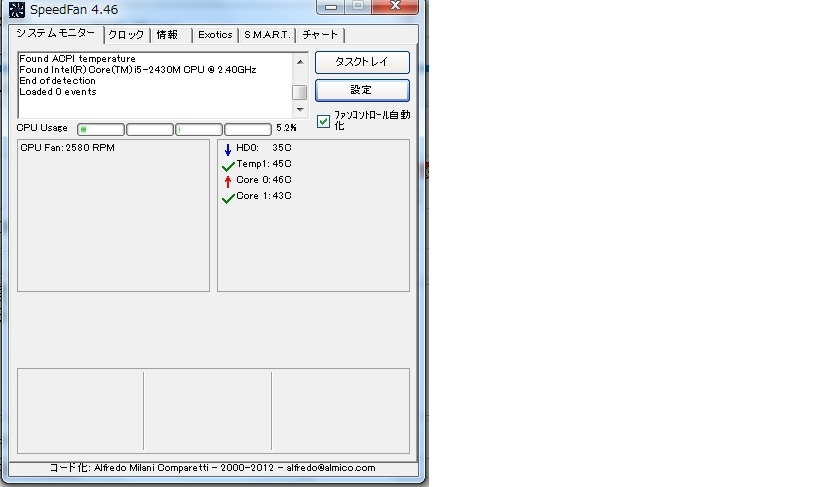Viewport: 819px width, 487px height.
Task: Click the 'End of detection' log line
Action: coord(57,80)
